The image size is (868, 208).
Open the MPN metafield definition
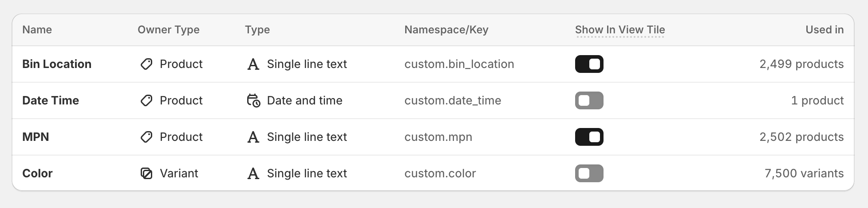36,137
